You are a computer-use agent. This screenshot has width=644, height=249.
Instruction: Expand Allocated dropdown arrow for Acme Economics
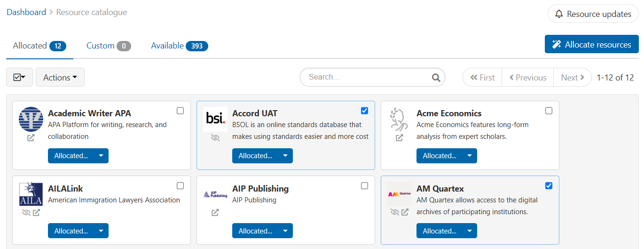point(470,156)
